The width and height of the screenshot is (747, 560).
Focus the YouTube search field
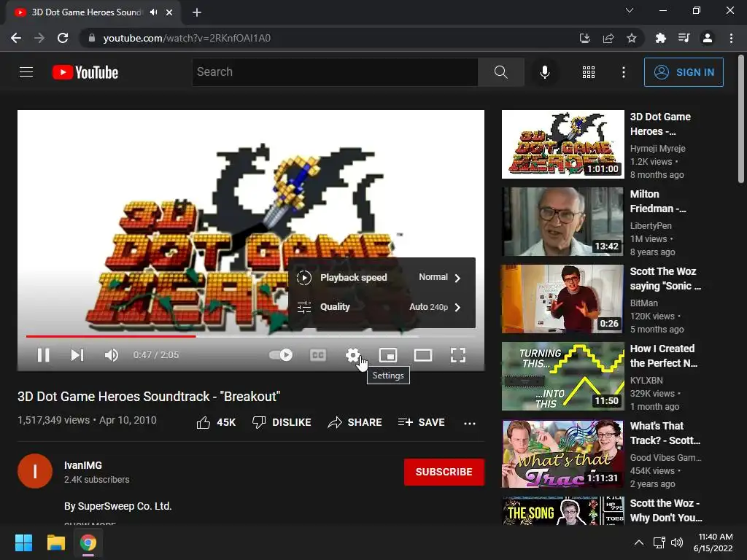(x=335, y=72)
